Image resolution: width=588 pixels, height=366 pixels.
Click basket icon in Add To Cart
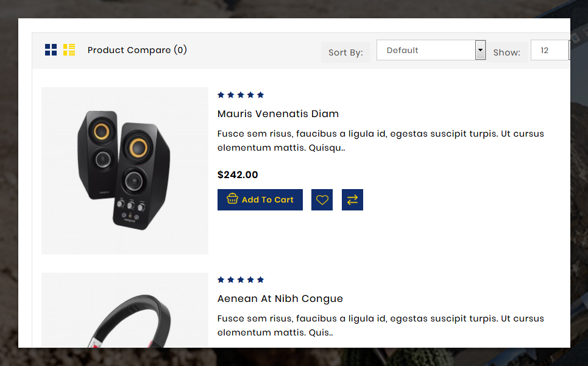point(232,199)
